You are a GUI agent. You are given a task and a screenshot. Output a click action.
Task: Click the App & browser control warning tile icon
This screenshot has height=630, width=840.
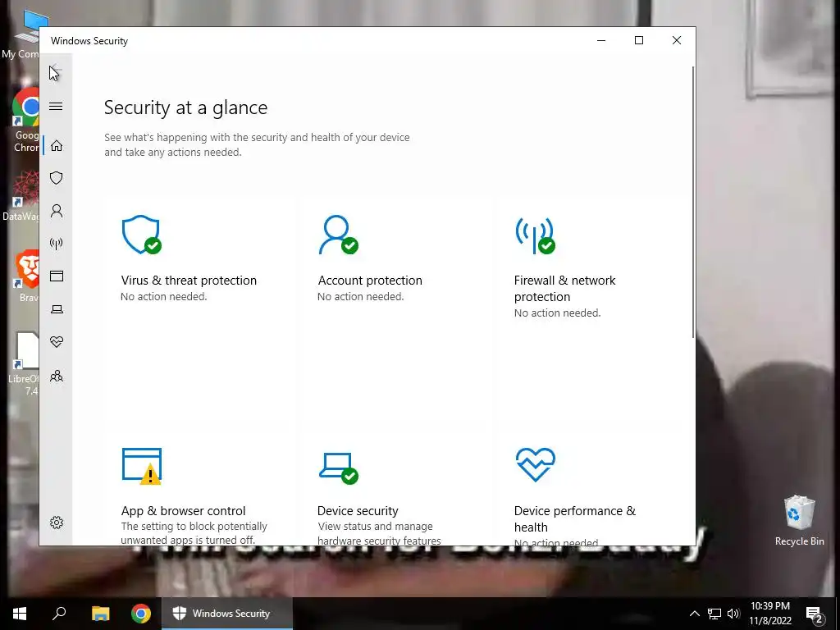coord(141,466)
